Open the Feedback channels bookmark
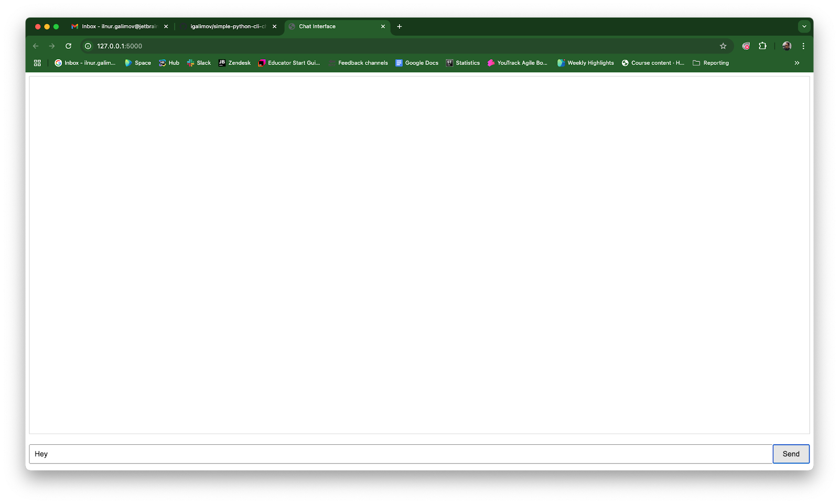Viewport: 839px width, 504px height. 358,63
